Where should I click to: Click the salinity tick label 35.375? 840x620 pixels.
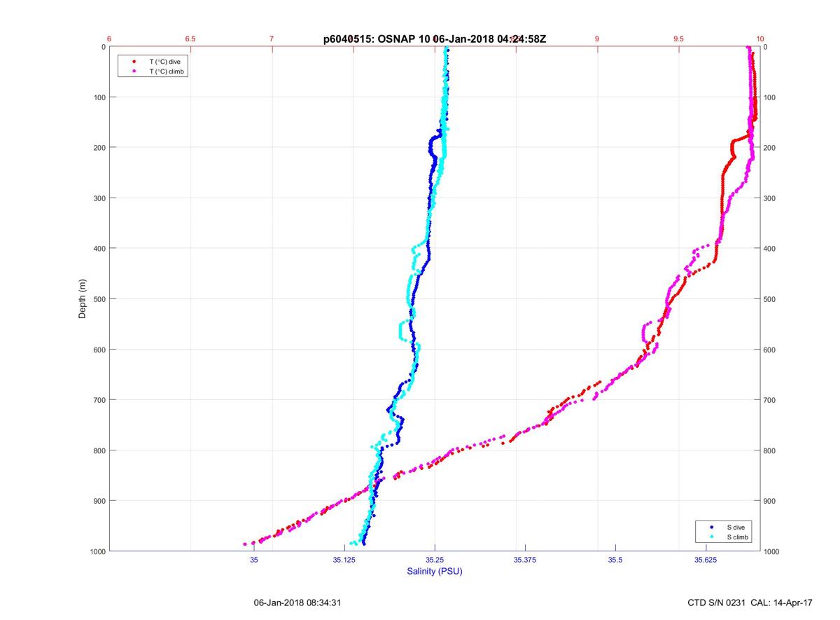pos(525,560)
